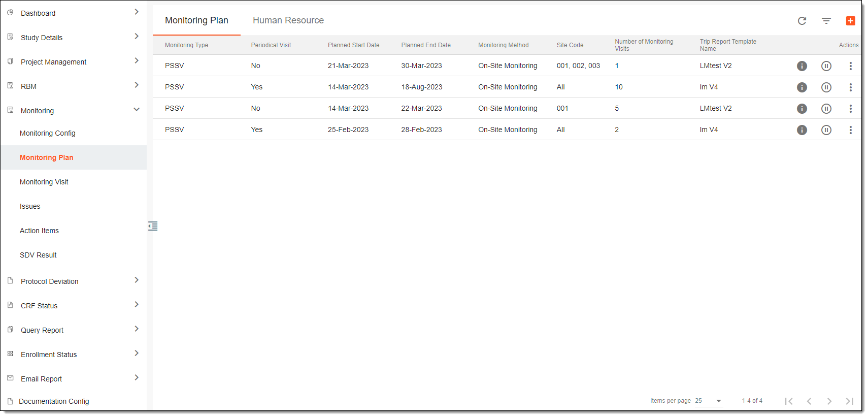
Task: Expand the Dashboard menu chevron
Action: (x=137, y=12)
